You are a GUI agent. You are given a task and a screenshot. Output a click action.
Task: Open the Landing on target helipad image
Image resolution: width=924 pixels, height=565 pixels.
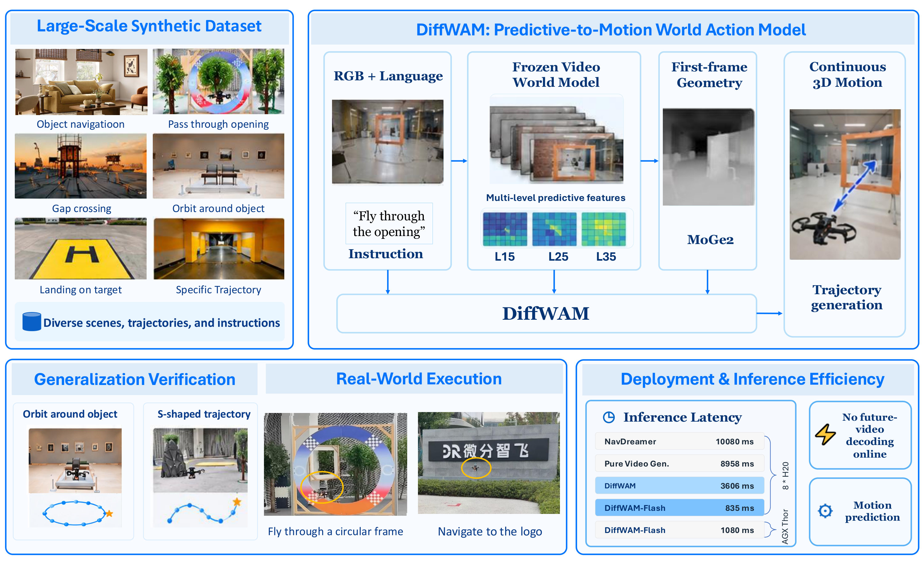point(81,249)
